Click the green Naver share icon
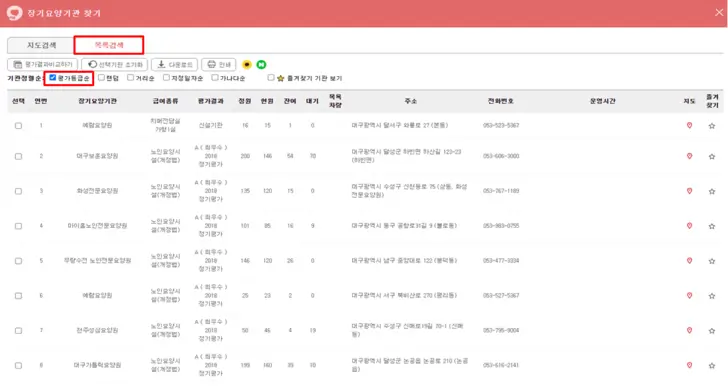The width and height of the screenshot is (728, 386). coord(261,65)
